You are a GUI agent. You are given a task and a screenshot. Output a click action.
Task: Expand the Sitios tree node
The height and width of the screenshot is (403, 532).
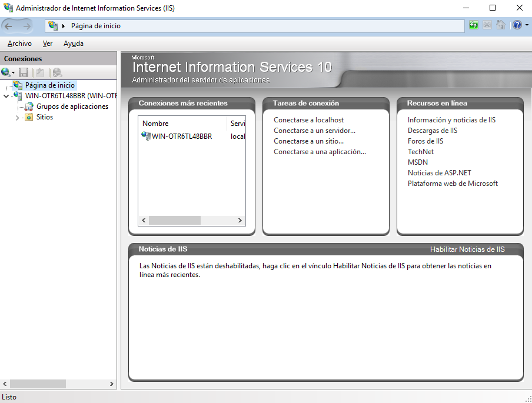click(x=18, y=118)
